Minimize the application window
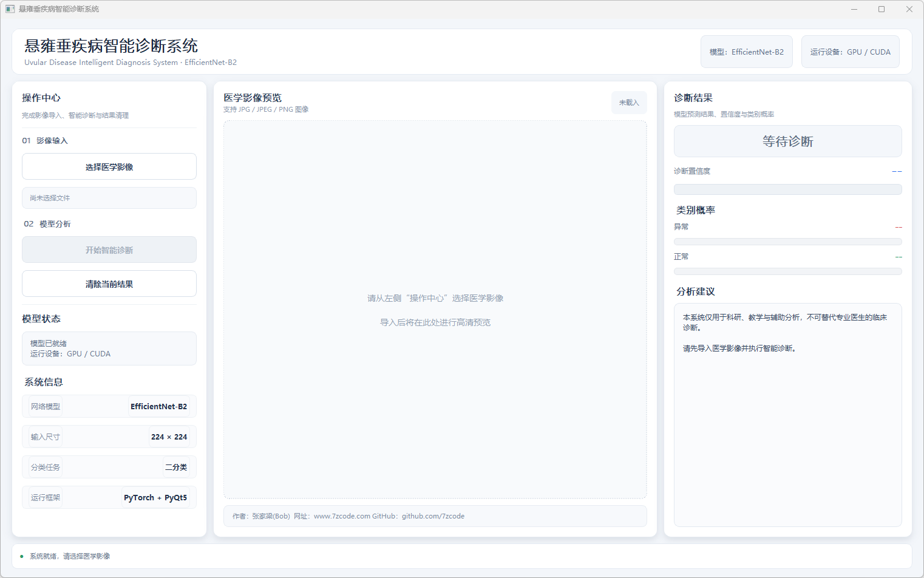Viewport: 924px width, 578px height. point(854,9)
